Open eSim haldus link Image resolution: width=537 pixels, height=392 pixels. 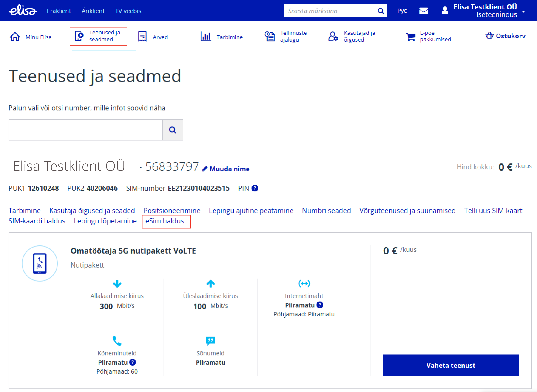pos(164,221)
